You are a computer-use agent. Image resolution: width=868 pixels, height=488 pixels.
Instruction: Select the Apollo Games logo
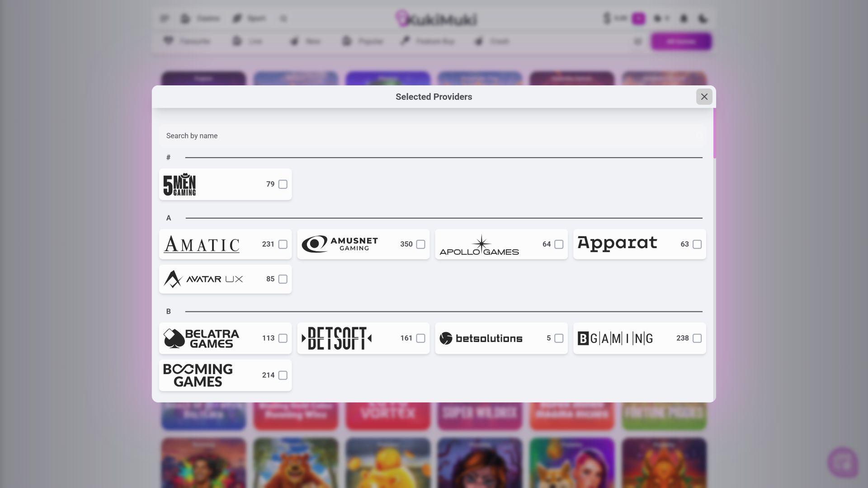coord(479,245)
